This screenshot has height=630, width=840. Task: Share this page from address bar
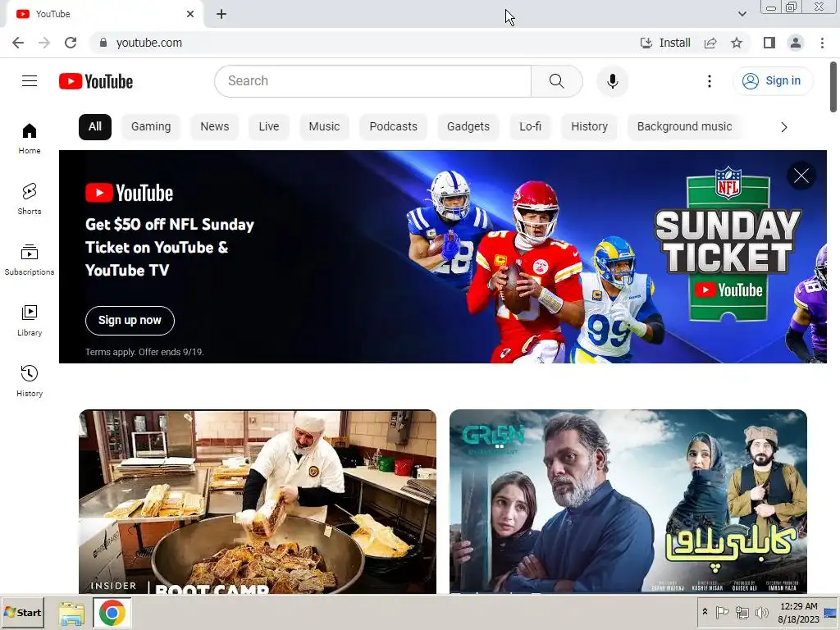pyautogui.click(x=710, y=43)
